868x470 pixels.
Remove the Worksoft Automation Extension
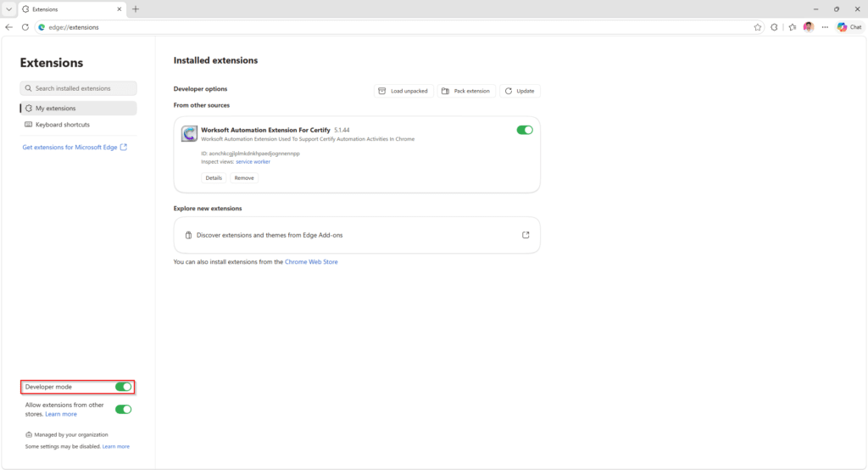pos(244,178)
